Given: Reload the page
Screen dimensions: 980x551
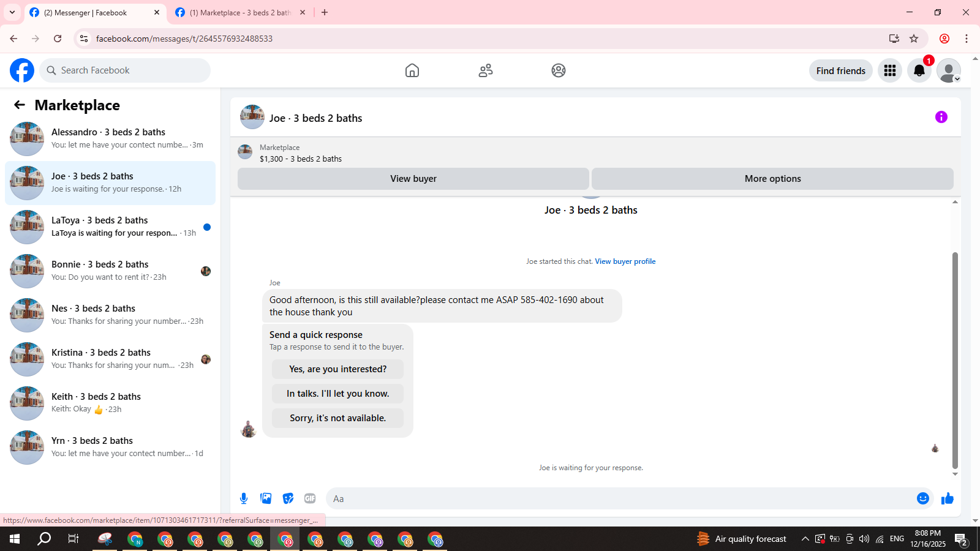Looking at the screenshot, I should [x=58, y=39].
